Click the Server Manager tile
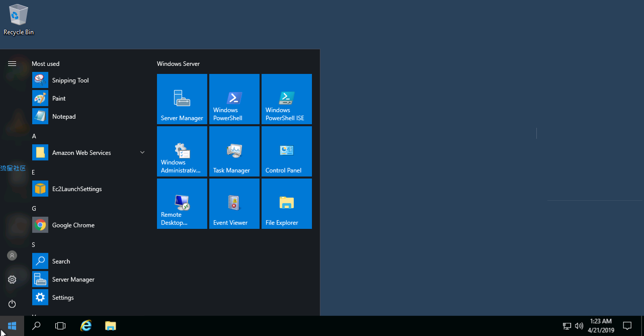Viewport: 644px width, 336px height. click(182, 99)
